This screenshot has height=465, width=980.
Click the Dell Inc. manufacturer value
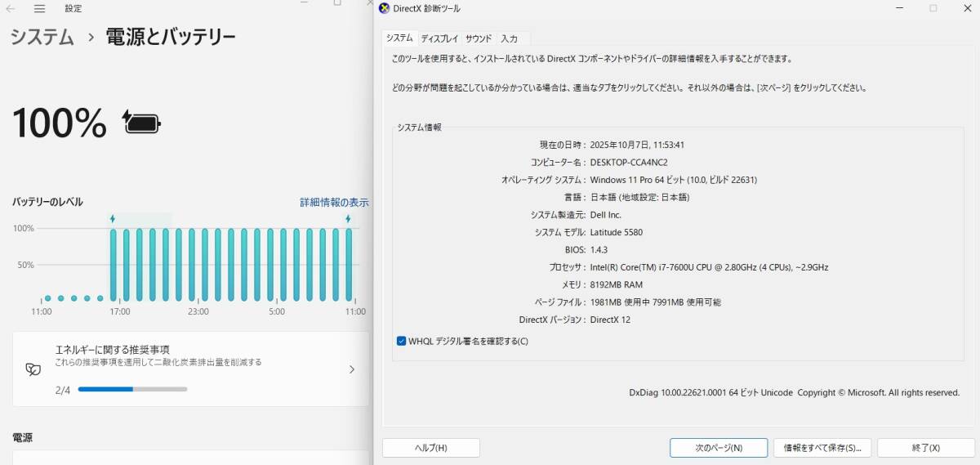click(606, 215)
